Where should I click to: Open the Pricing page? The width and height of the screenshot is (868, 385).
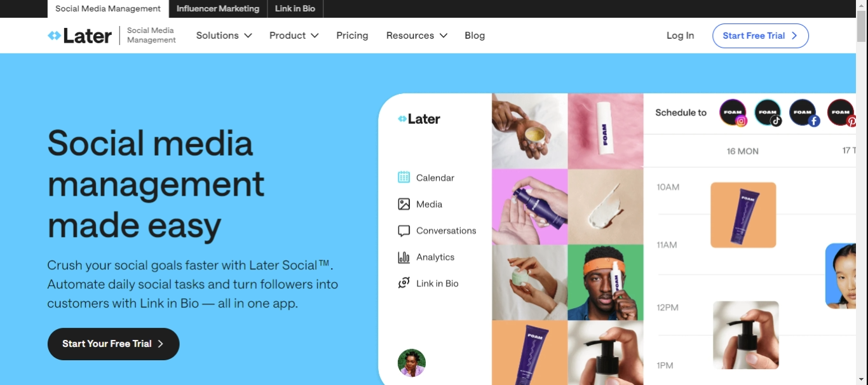click(x=352, y=36)
